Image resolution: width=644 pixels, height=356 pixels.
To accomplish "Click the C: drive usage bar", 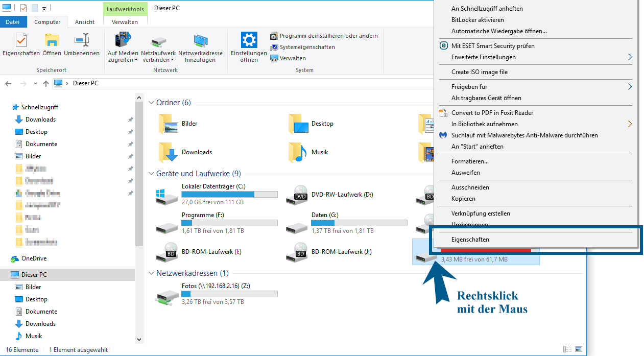I will pos(230,195).
